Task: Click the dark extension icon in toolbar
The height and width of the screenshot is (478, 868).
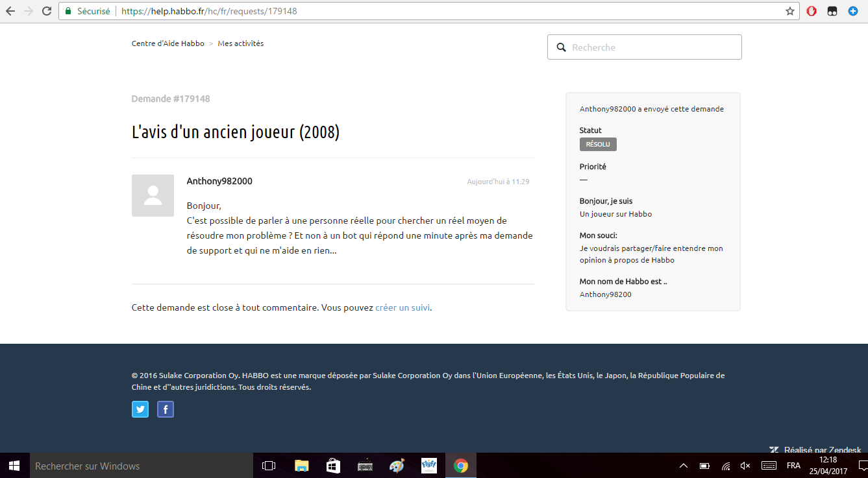Action: tap(832, 11)
